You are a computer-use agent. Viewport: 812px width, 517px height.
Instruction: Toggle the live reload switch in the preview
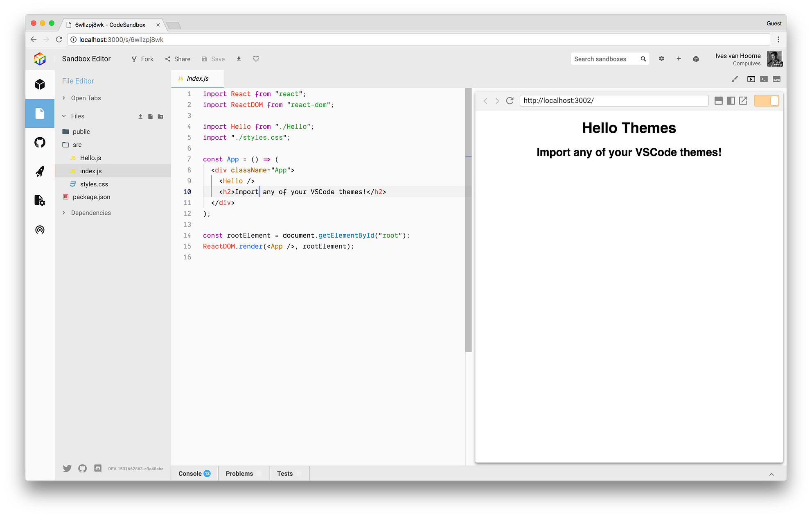[766, 101]
